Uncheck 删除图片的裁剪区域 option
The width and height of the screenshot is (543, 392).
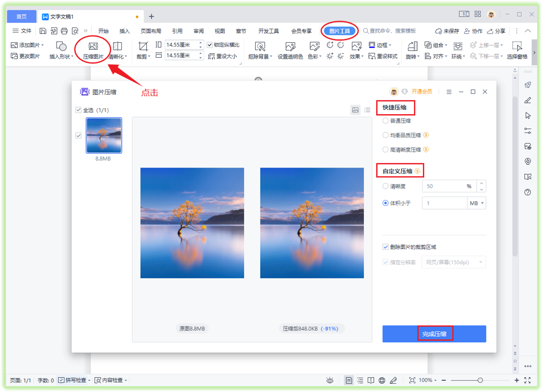[386, 246]
